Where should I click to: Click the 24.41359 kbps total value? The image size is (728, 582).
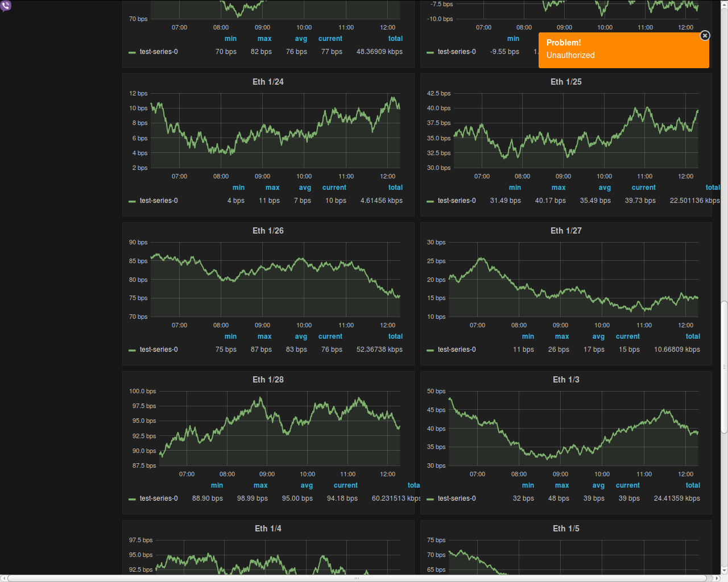677,498
